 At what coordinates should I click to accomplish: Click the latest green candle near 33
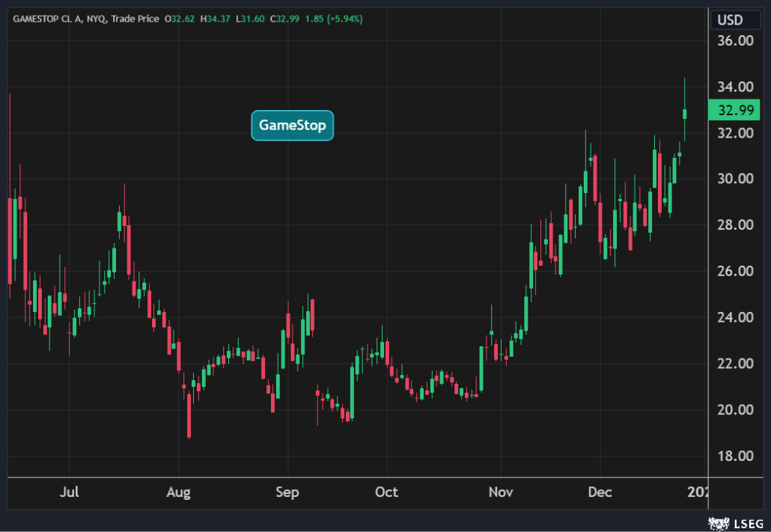pyautogui.click(x=684, y=114)
